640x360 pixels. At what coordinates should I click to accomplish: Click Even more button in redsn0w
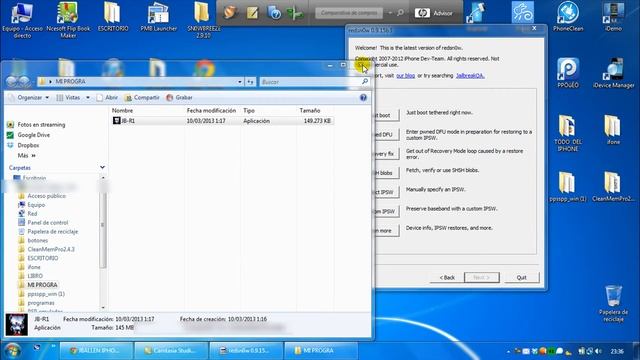386,230
